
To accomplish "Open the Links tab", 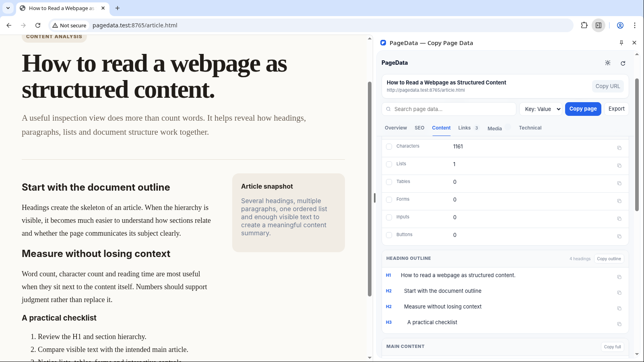I will [x=468, y=128].
